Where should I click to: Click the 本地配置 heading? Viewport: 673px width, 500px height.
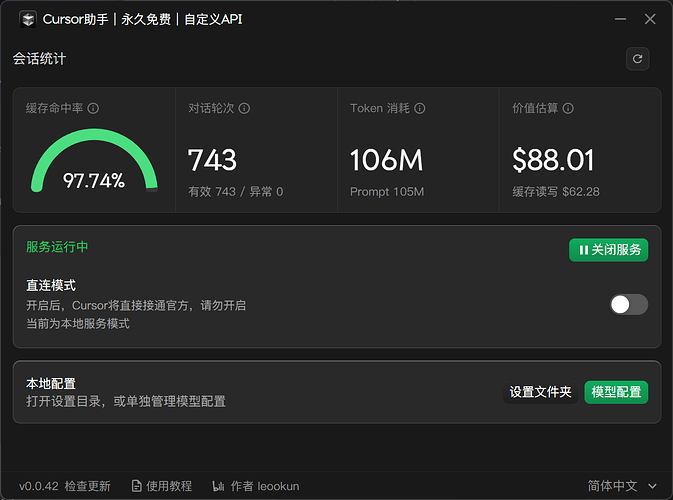[51, 383]
